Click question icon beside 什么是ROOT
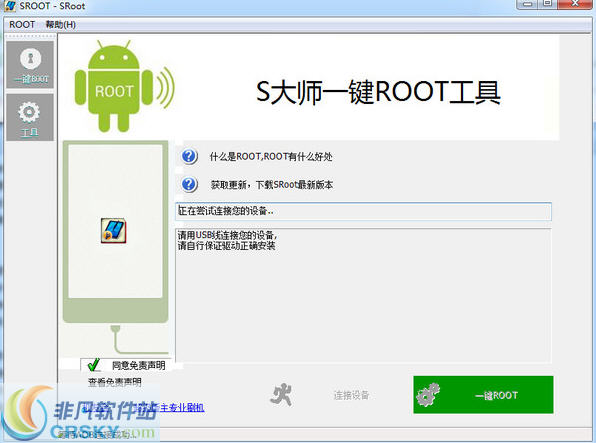Viewport: 596px width, 443px height. tap(189, 156)
